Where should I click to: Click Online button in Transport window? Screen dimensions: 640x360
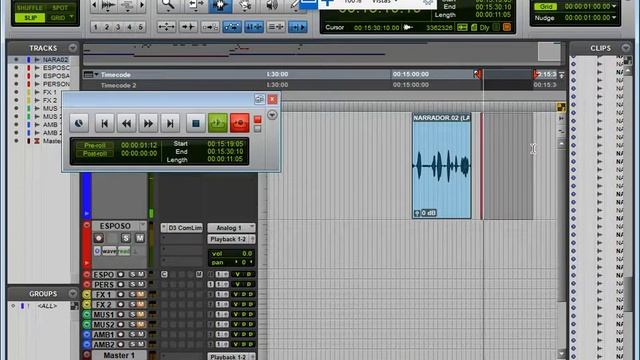click(79, 123)
